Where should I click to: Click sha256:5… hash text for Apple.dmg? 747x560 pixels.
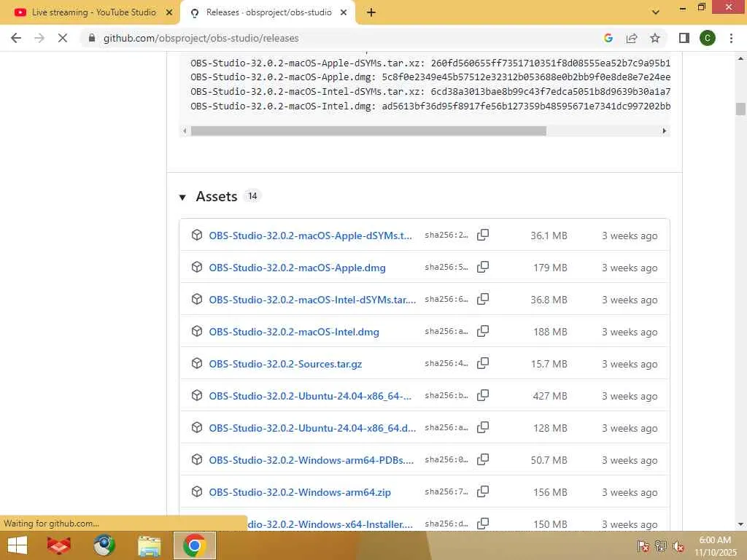tap(446, 267)
